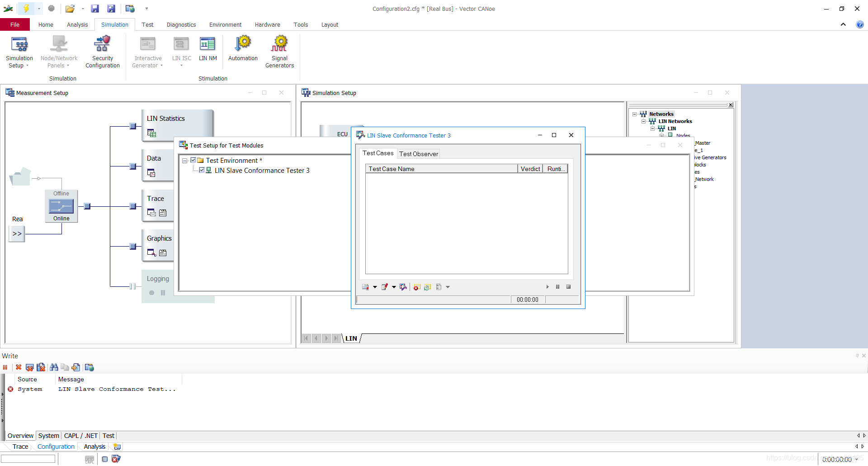Open Signal Generators ribbon tool
The image size is (868, 466).
(279, 52)
